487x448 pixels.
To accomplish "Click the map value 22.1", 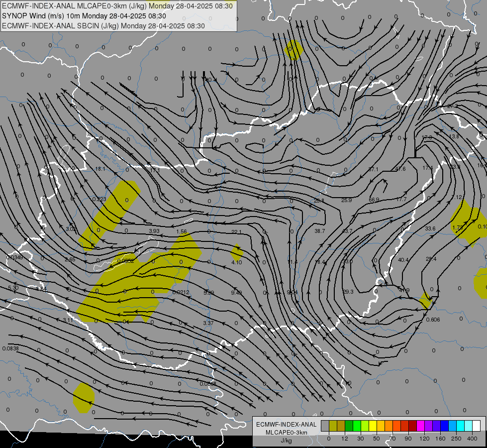I will coord(236,231).
